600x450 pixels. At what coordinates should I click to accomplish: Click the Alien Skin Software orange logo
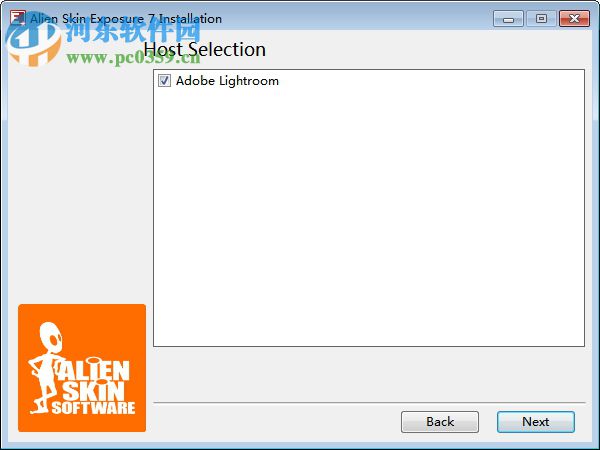(82, 368)
